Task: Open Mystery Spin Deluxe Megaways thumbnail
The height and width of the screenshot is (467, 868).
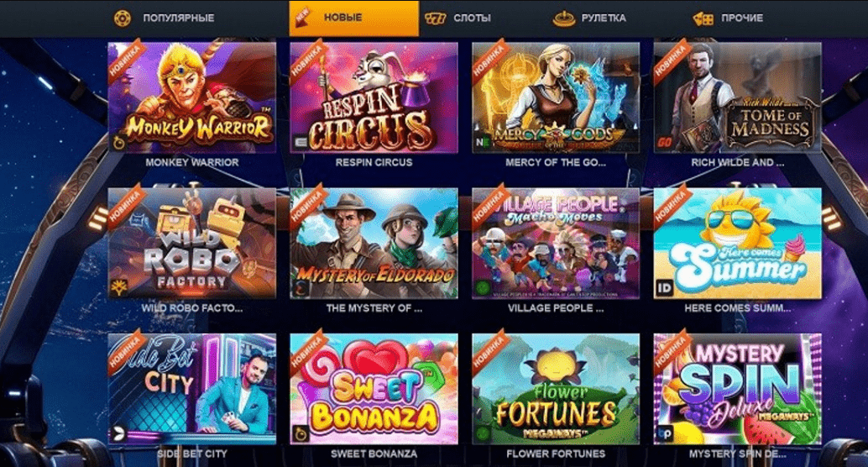Action: [x=737, y=389]
